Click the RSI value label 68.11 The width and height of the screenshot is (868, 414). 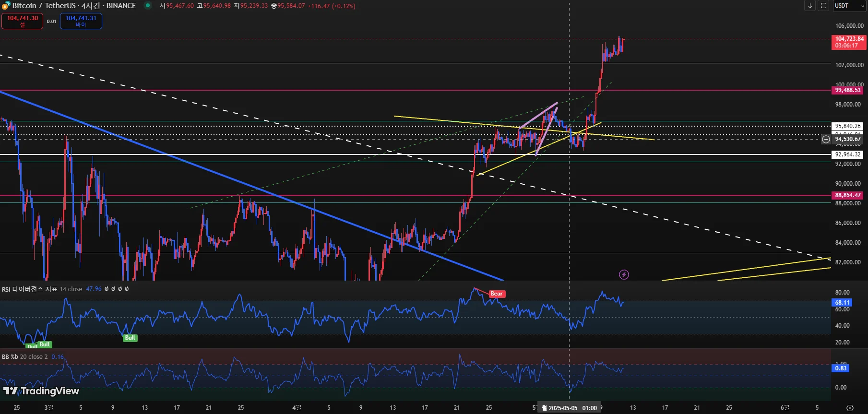coord(842,303)
